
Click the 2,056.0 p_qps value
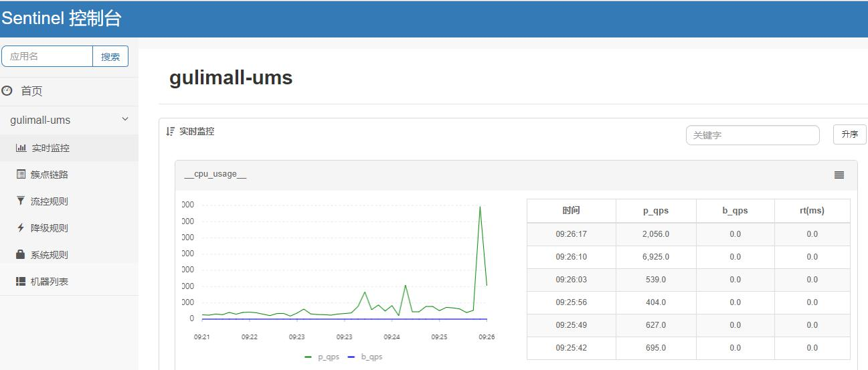656,234
